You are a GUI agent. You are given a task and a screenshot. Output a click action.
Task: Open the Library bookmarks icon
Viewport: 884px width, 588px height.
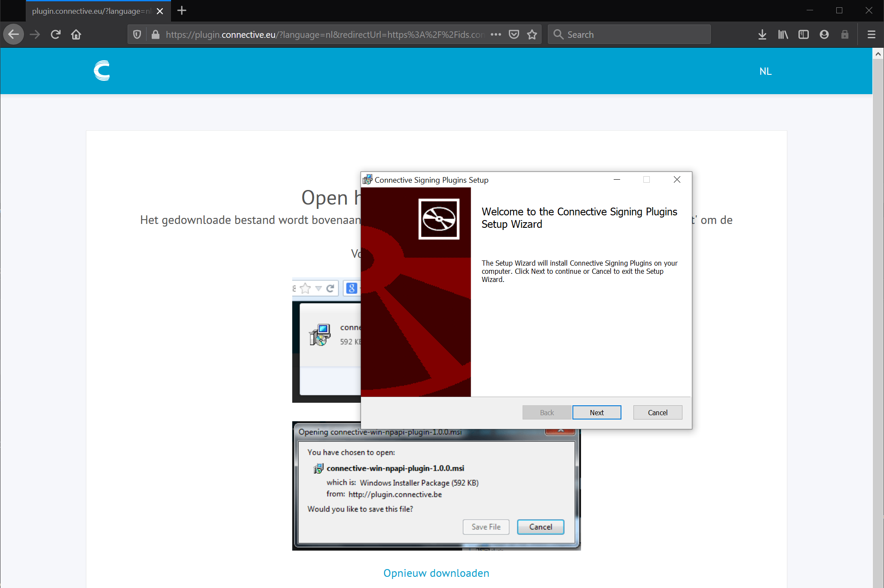click(x=783, y=34)
